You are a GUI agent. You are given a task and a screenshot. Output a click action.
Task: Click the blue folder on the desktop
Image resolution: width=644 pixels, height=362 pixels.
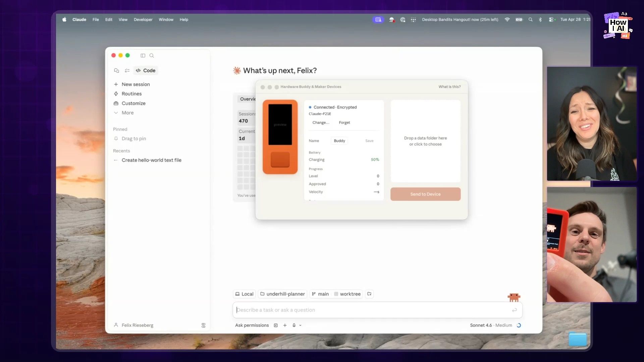tap(578, 339)
